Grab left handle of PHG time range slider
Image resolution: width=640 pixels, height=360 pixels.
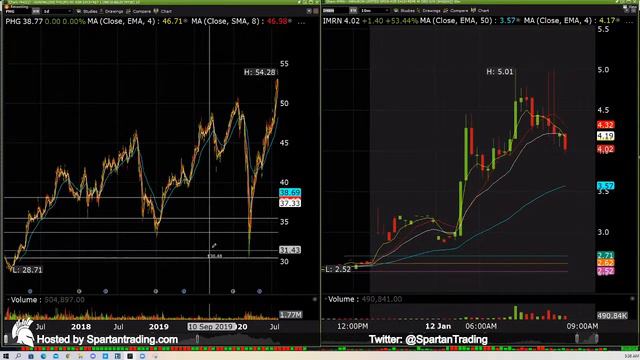6,339
